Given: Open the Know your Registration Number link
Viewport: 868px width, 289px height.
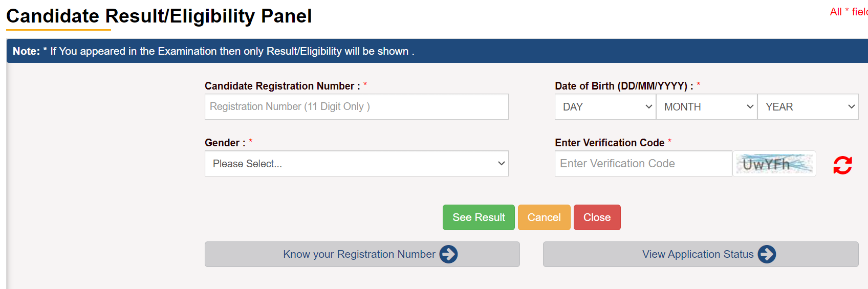Looking at the screenshot, I should 359,254.
